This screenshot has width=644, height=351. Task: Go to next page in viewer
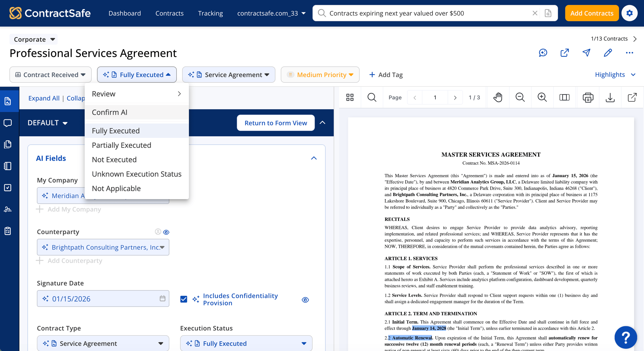[x=455, y=98]
